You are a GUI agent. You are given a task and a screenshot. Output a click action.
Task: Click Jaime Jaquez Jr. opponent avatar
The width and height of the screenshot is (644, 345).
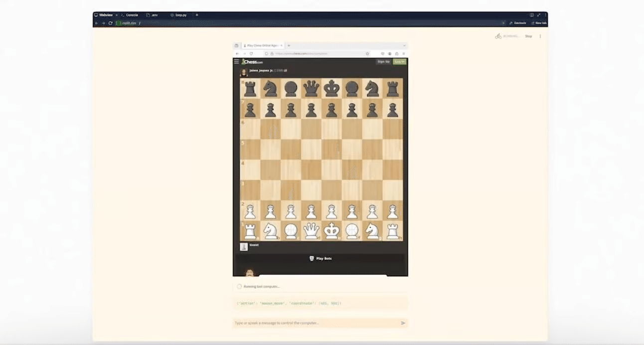244,72
